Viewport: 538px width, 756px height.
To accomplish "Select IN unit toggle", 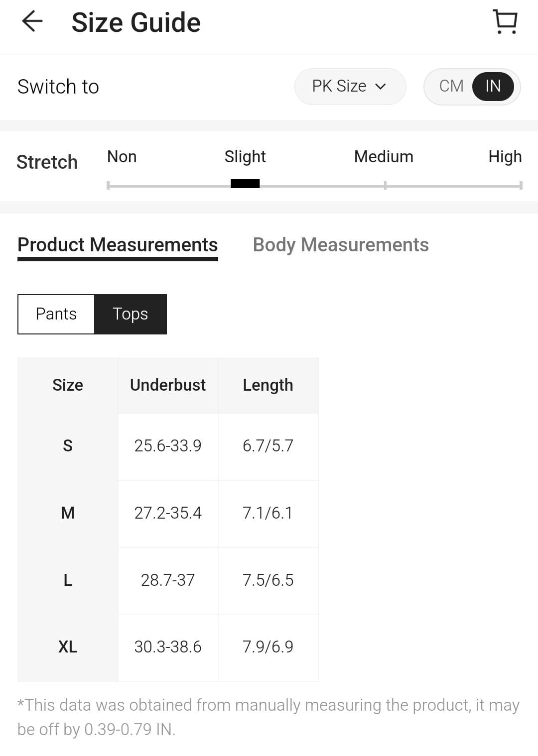I will tap(493, 86).
